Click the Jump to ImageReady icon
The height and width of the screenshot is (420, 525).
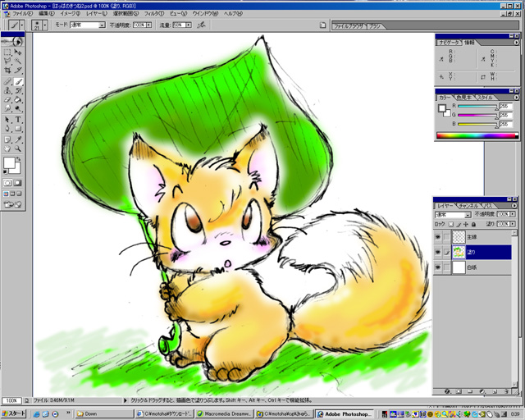(13, 204)
